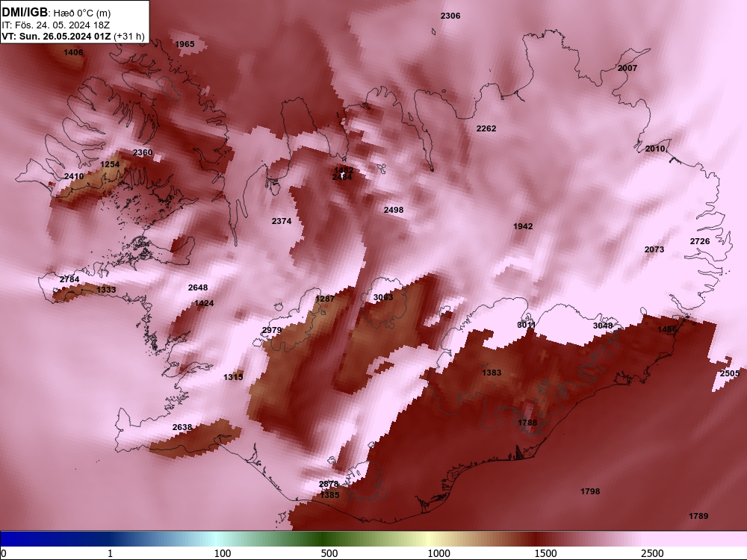
Task: Click the 1254 value label
Action: pyautogui.click(x=110, y=164)
